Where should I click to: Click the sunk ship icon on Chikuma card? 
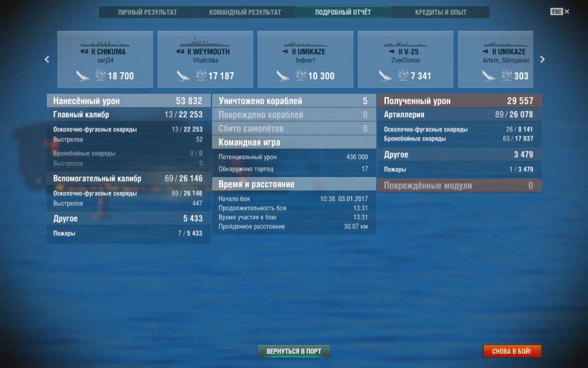83,76
